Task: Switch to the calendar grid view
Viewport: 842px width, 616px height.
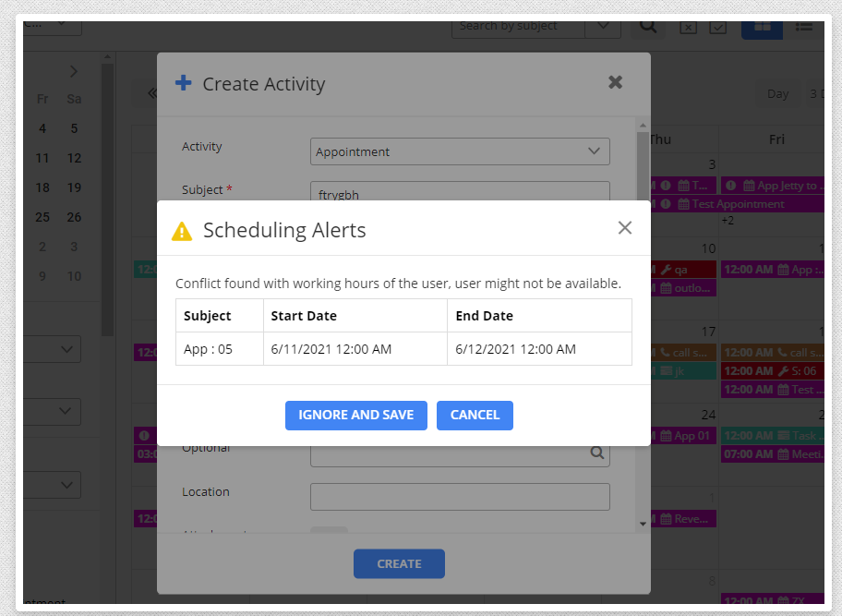Action: pos(762,26)
